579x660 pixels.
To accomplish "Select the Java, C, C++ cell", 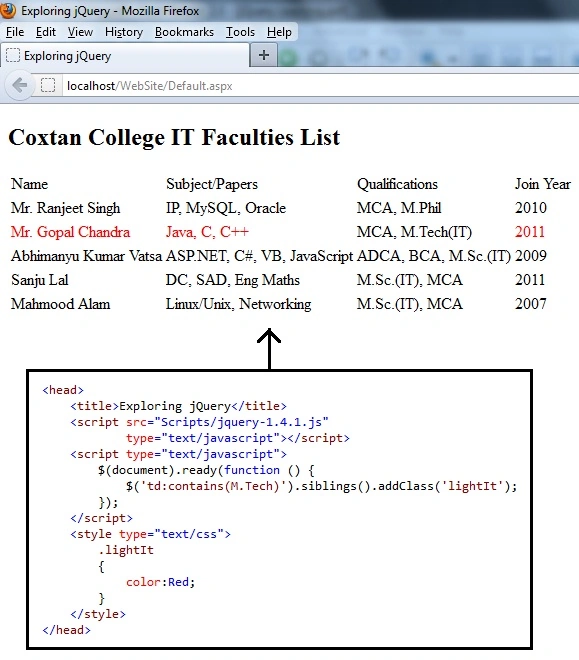I will pos(207,232).
